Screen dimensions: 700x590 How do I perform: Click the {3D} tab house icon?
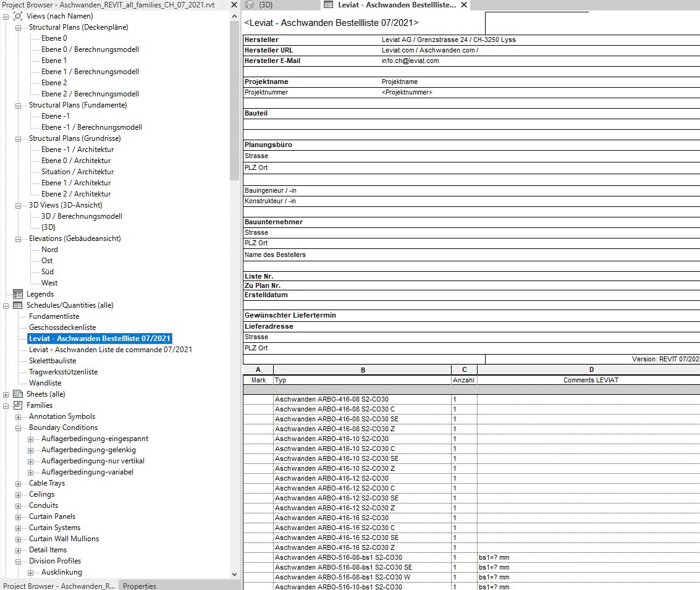[250, 5]
